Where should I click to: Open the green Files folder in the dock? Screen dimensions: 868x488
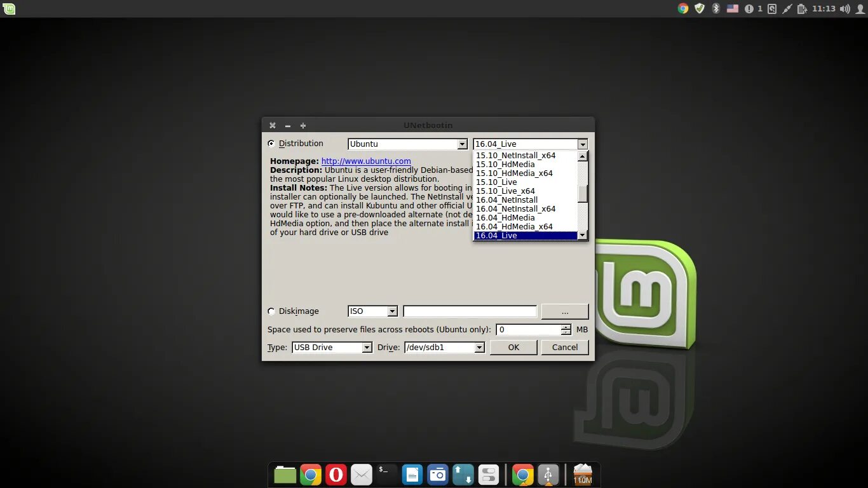[x=285, y=475]
